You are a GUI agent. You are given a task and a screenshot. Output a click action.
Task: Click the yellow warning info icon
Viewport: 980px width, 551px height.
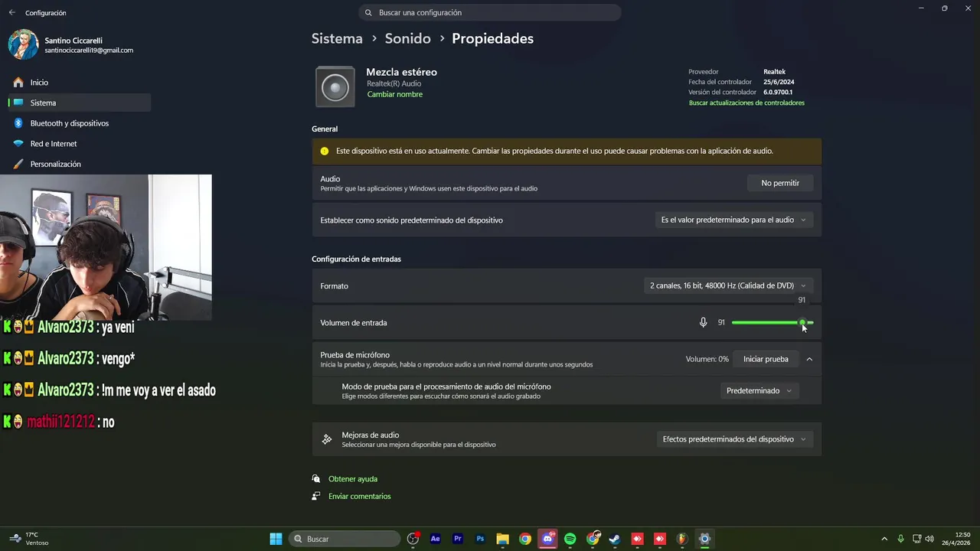[x=325, y=151]
